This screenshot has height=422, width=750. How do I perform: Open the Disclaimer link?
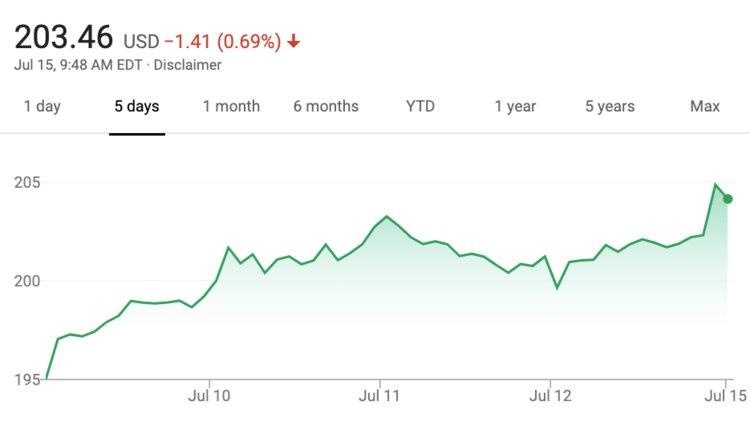point(189,65)
